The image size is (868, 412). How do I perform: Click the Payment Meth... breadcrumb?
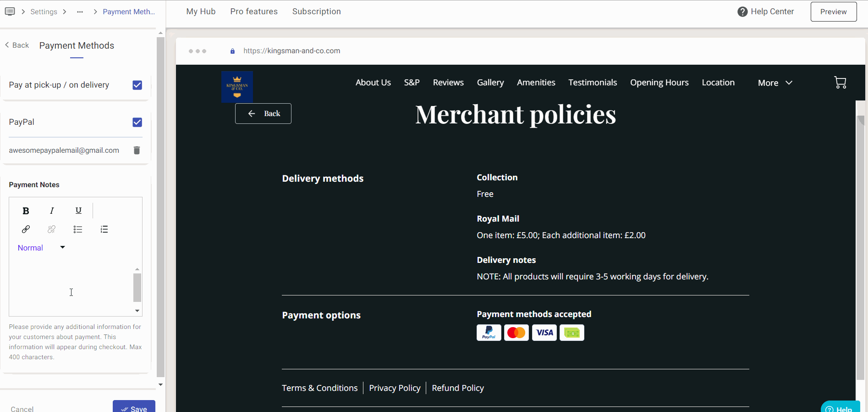tap(129, 12)
